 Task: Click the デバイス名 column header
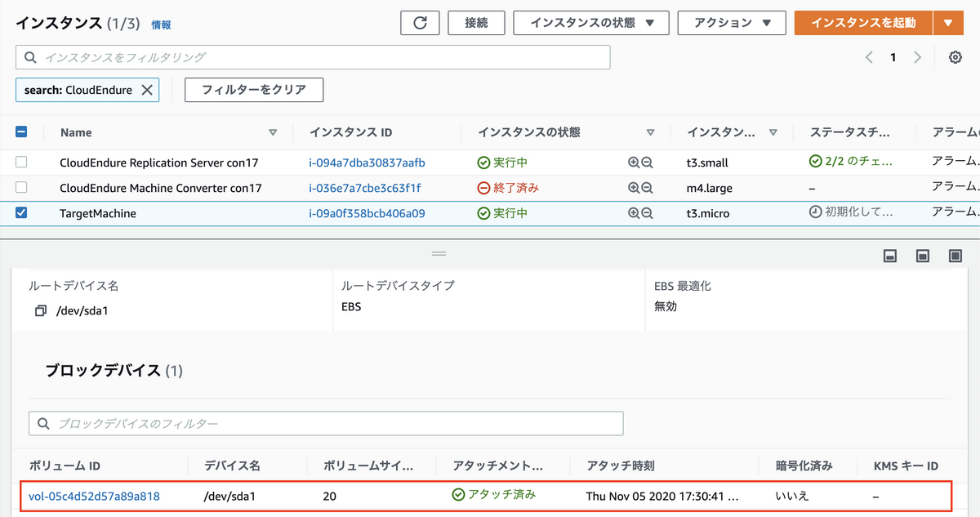pos(231,466)
